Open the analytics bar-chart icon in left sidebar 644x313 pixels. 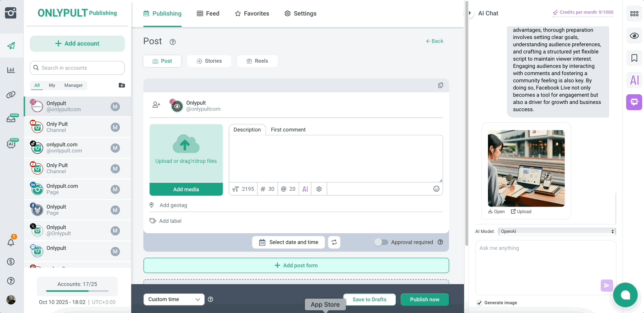(x=11, y=69)
